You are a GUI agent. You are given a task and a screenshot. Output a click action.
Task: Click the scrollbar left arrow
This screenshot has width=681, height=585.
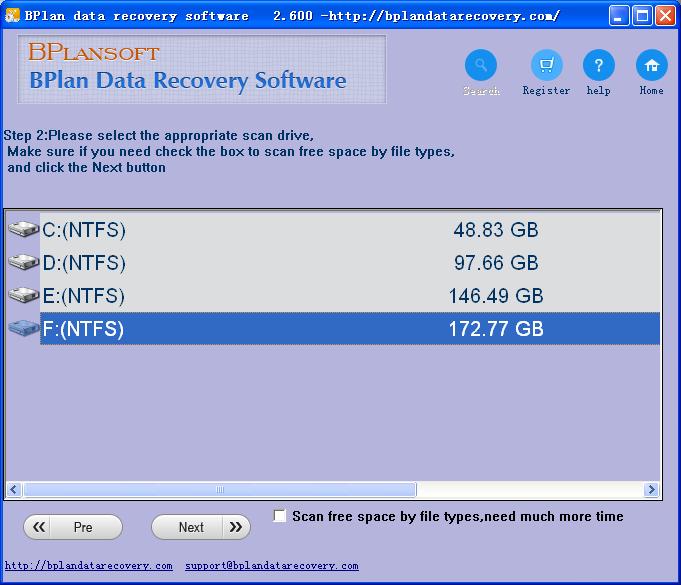(13, 489)
